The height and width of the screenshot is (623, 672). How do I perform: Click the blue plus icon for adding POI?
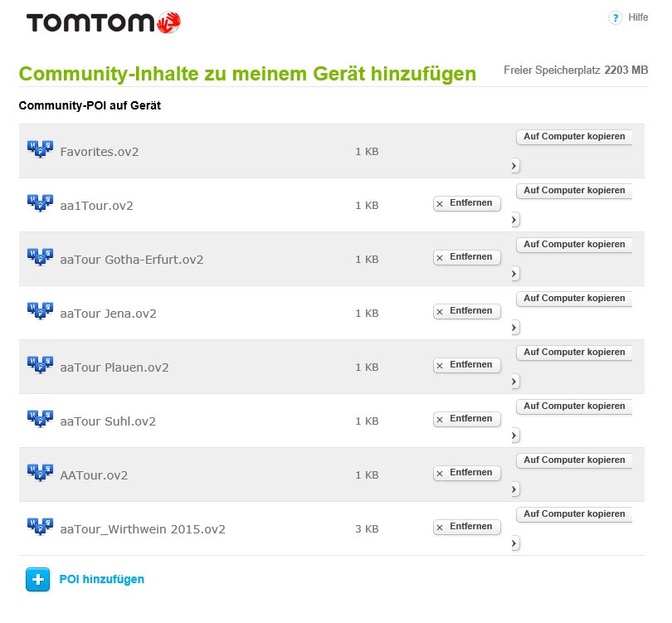(x=38, y=579)
